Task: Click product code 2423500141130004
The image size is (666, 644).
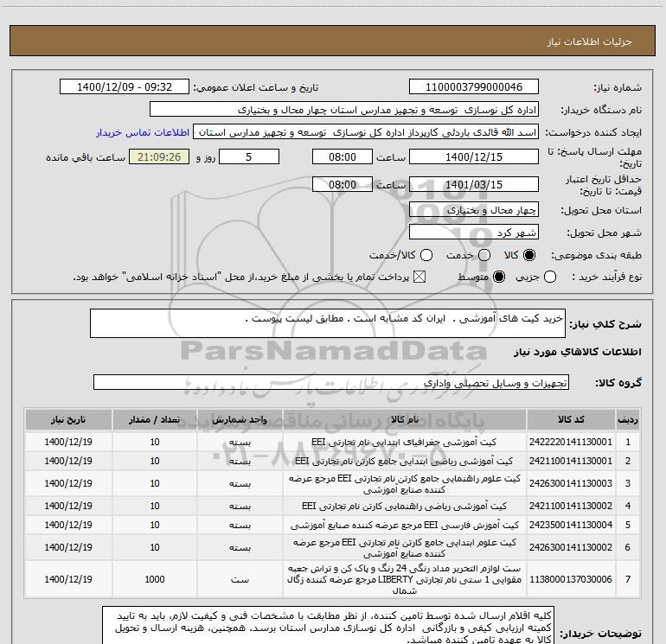Action: 571,525
